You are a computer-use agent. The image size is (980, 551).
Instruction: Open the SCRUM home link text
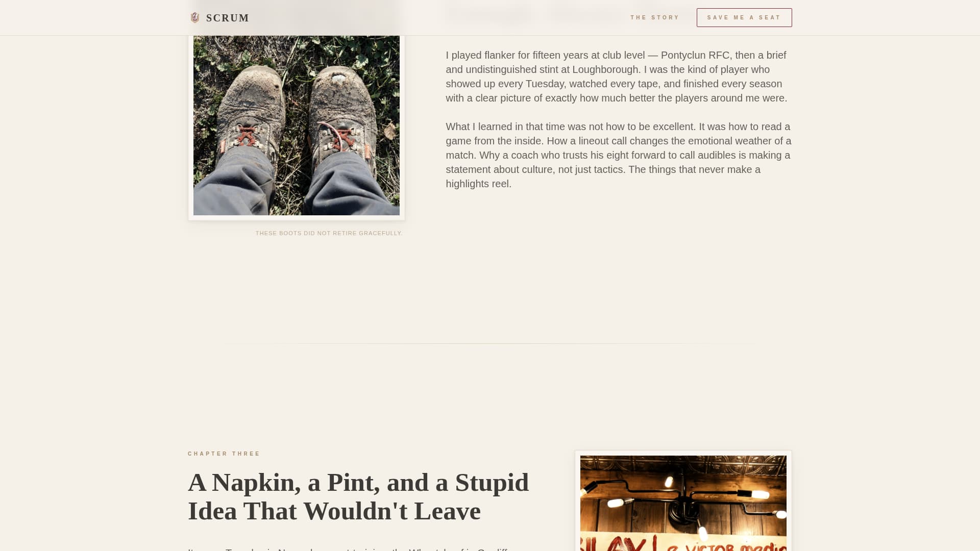pyautogui.click(x=228, y=18)
